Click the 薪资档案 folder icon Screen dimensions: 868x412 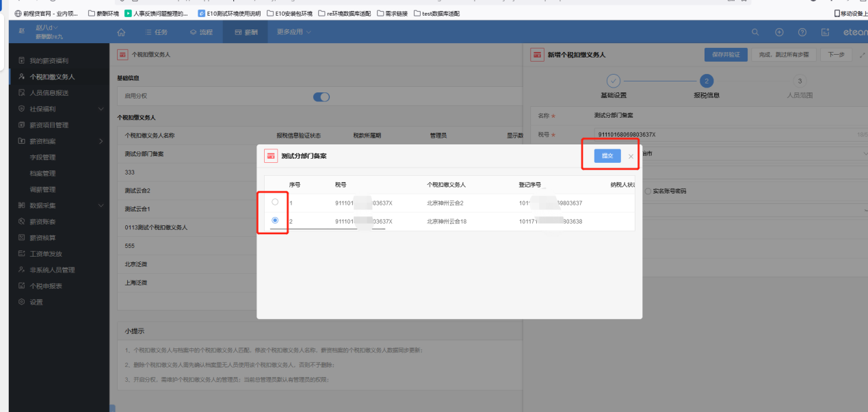coord(22,141)
